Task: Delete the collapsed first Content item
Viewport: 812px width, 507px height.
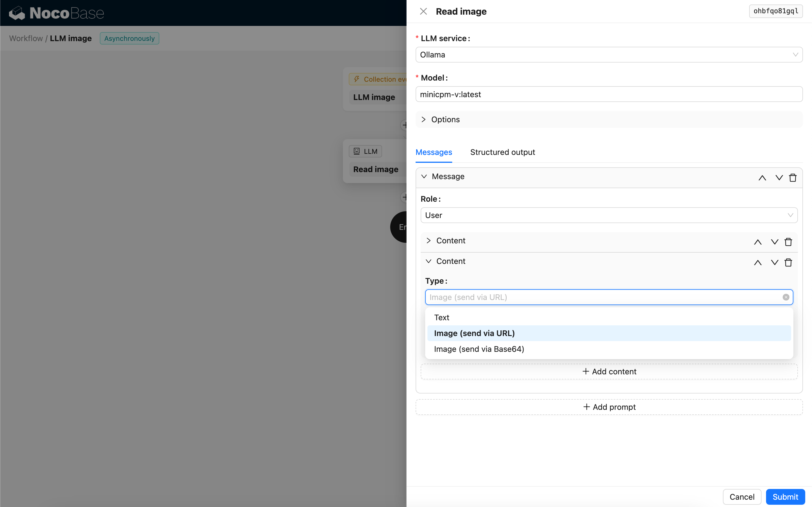Action: click(788, 242)
